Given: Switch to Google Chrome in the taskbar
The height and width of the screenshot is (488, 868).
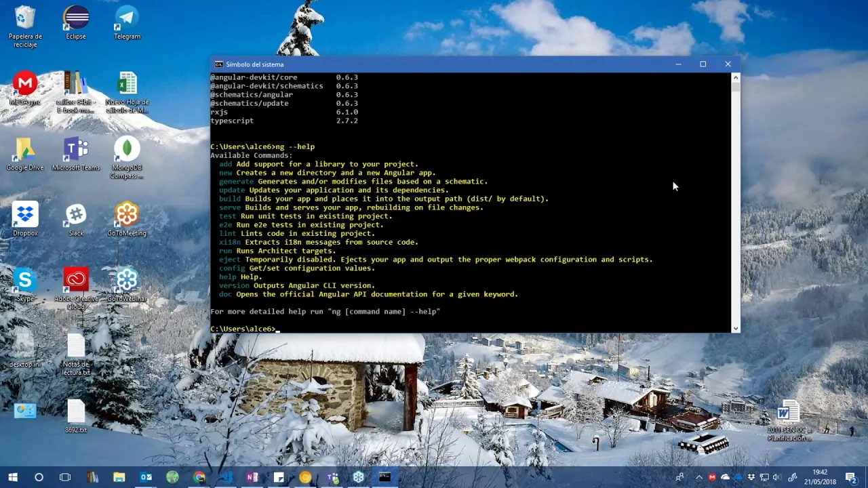Looking at the screenshot, I should 199,477.
